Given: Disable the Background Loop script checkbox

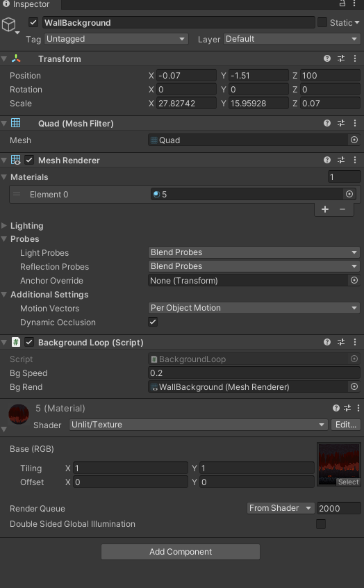Looking at the screenshot, I should [x=29, y=342].
